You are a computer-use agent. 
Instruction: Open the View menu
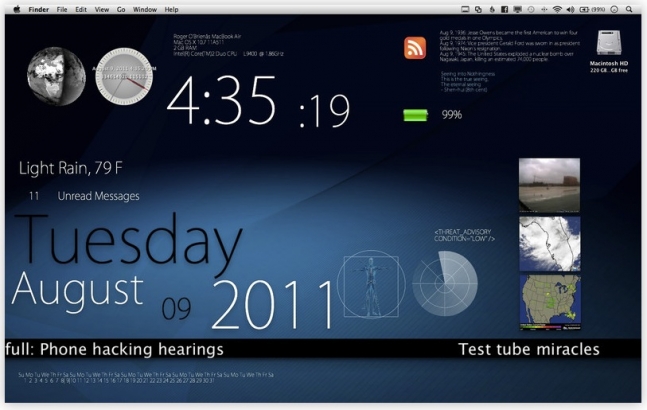pos(102,9)
